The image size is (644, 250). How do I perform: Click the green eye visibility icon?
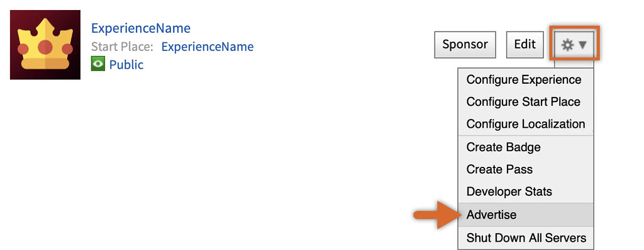[x=97, y=64]
